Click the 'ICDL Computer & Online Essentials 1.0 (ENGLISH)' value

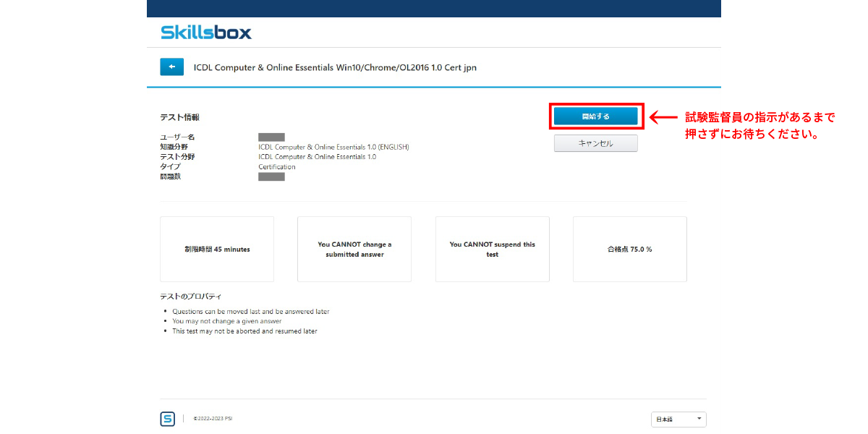tap(333, 147)
